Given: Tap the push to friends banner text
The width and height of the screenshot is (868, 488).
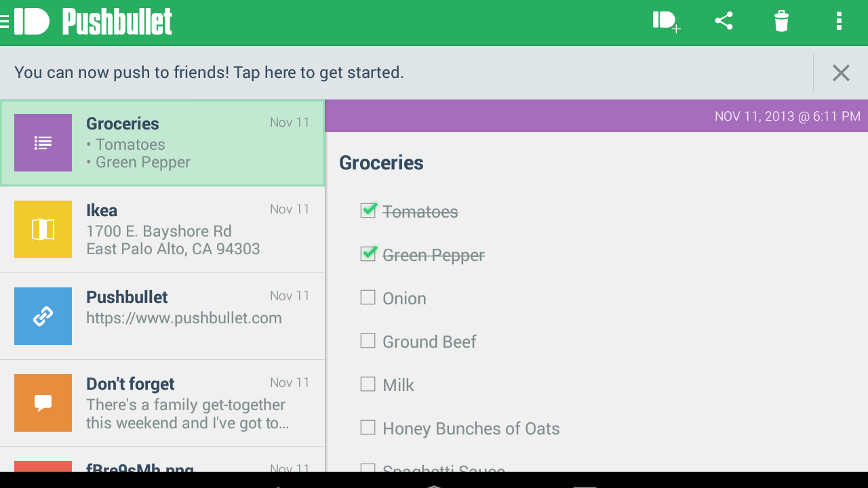Looking at the screenshot, I should click(209, 73).
